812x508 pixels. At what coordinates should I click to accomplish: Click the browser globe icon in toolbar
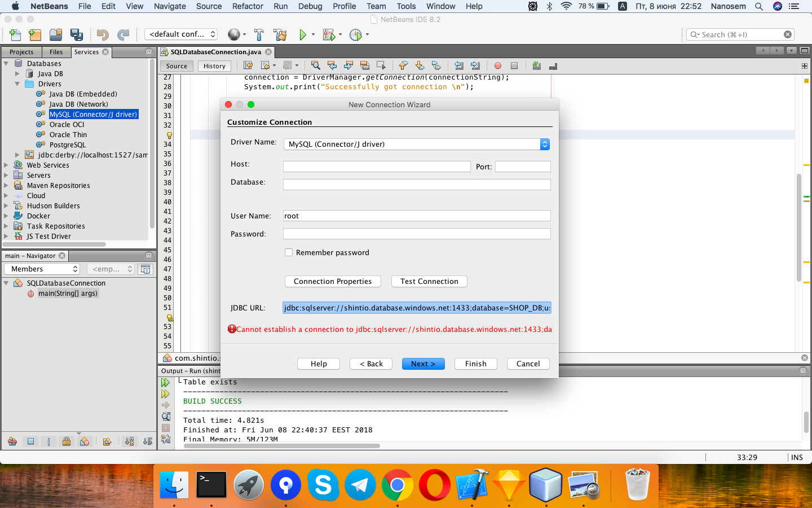click(233, 34)
